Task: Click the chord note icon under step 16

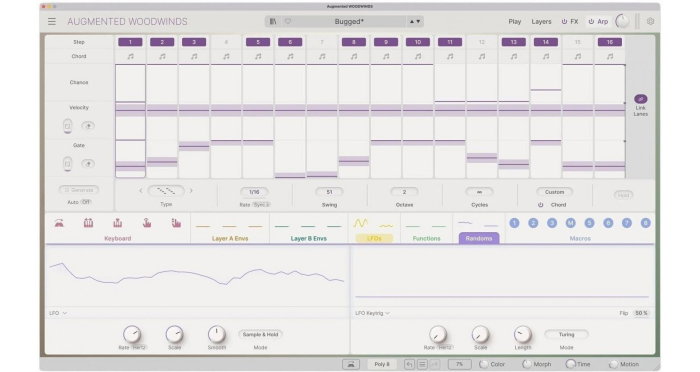Action: click(x=610, y=57)
